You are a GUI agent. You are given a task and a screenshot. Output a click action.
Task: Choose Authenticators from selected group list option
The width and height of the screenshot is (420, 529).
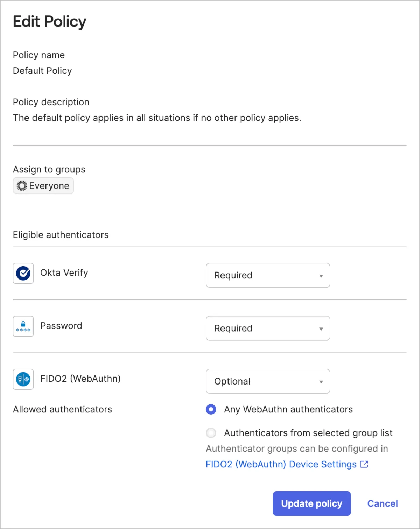[x=211, y=433]
